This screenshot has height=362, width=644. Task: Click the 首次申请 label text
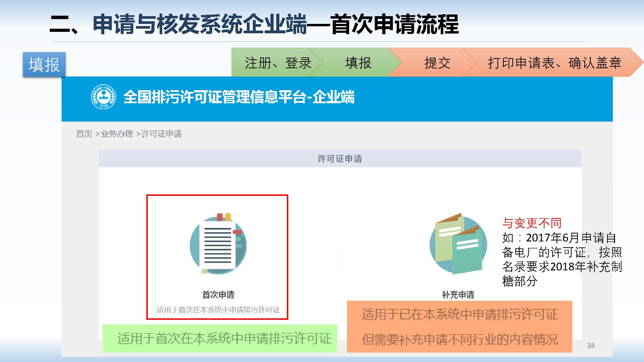click(x=218, y=295)
